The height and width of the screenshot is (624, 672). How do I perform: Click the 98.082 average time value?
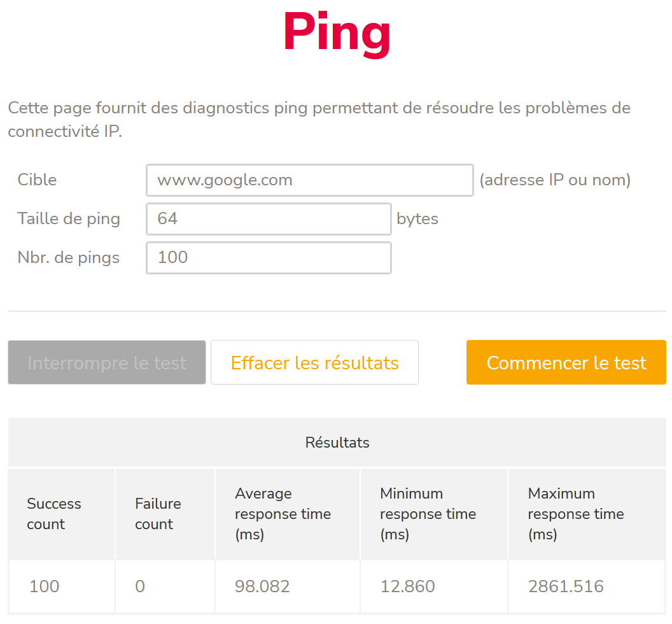pos(262,586)
